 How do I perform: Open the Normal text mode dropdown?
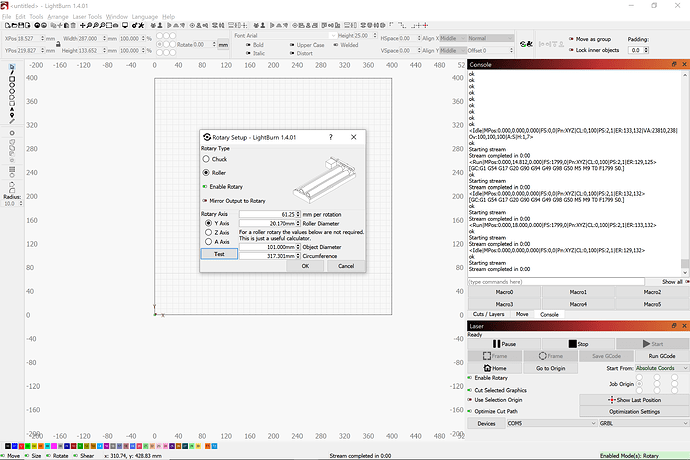pos(490,38)
